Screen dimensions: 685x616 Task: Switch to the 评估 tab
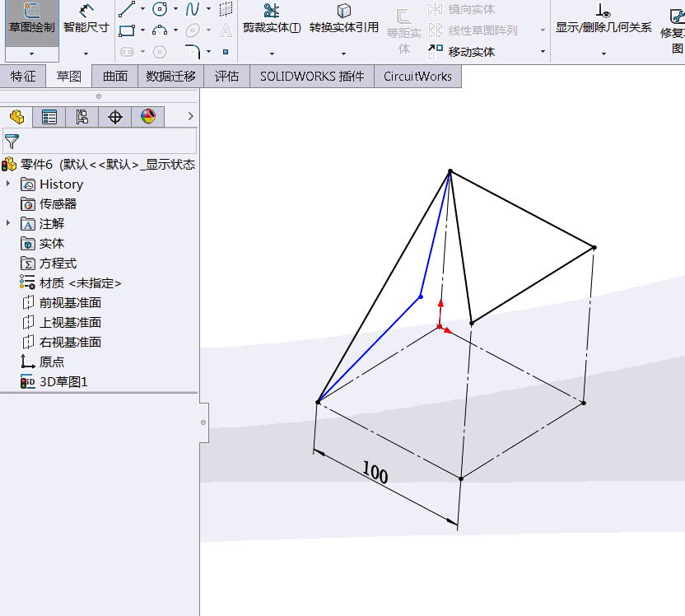(x=226, y=77)
